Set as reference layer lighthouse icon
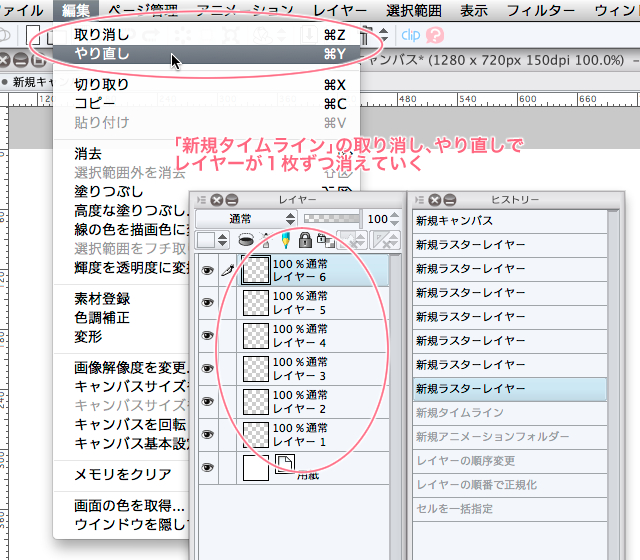 (266, 240)
